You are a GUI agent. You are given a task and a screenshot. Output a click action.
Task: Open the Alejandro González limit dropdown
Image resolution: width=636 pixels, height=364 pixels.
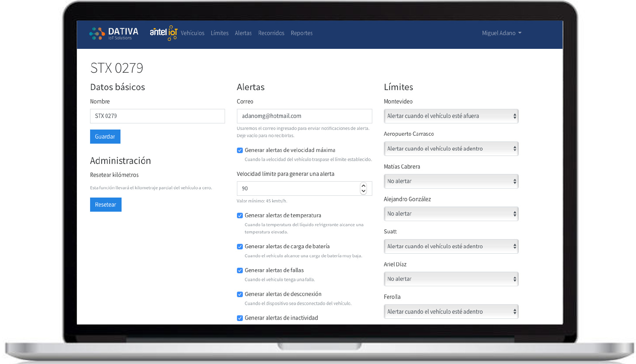coord(451,214)
